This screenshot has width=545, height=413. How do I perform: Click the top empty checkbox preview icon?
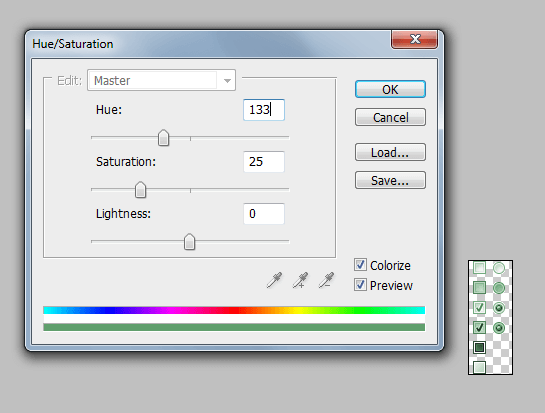tap(479, 268)
